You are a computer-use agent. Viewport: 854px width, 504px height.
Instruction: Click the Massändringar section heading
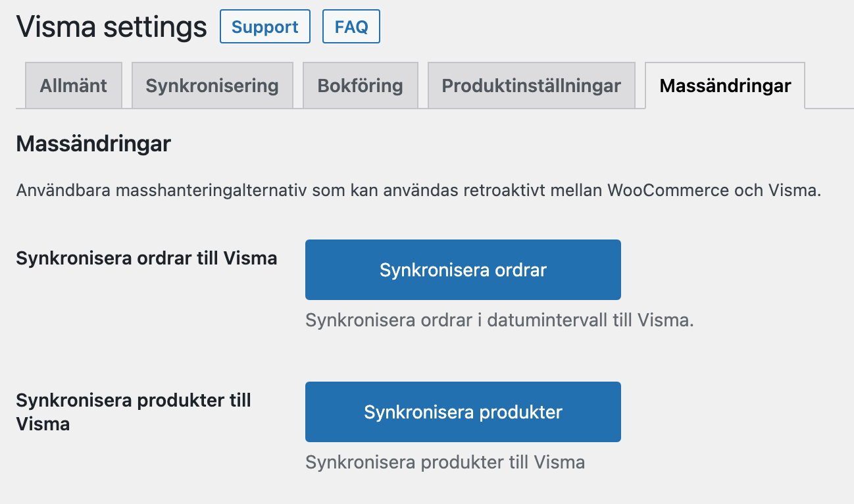click(93, 143)
